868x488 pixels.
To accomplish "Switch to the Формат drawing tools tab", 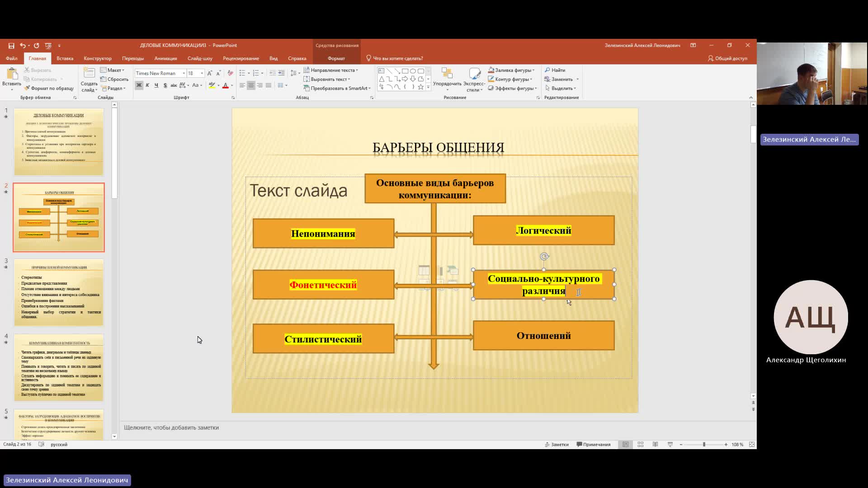I will pyautogui.click(x=336, y=58).
